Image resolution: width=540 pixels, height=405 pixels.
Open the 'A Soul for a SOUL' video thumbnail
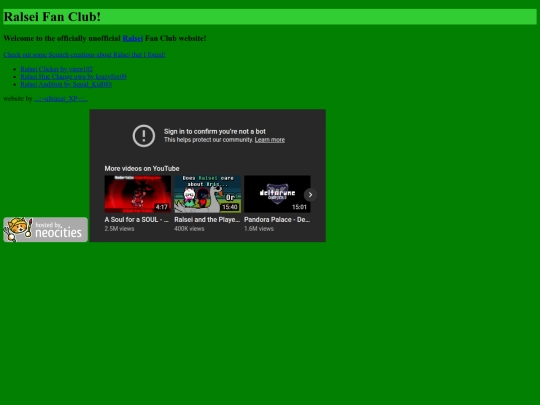coord(138,194)
